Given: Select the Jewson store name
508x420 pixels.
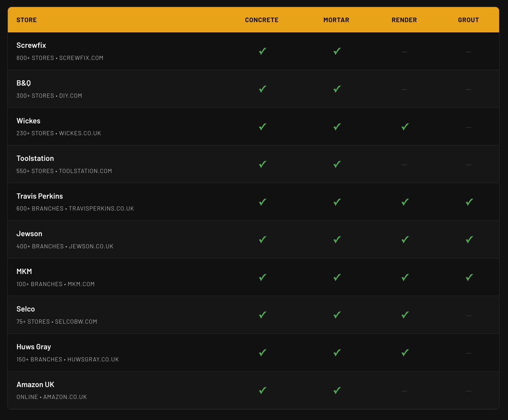Looking at the screenshot, I should pos(29,234).
